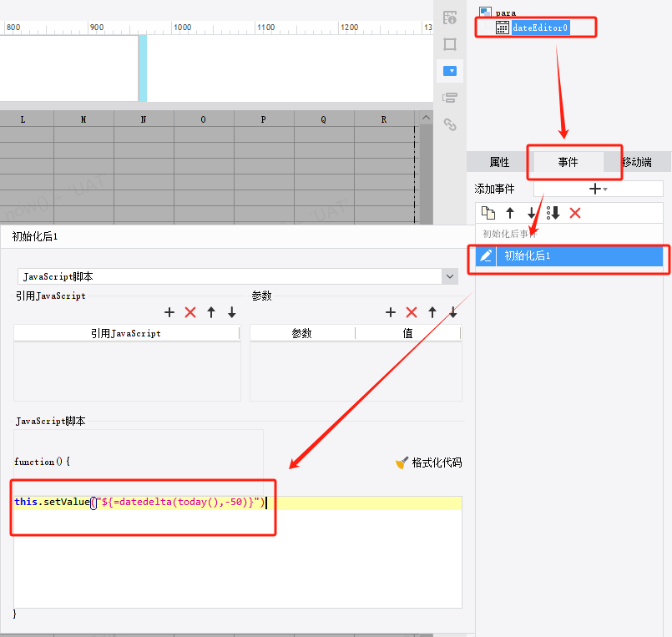
Task: Select the 初始化后1 event entry
Action: 569,256
